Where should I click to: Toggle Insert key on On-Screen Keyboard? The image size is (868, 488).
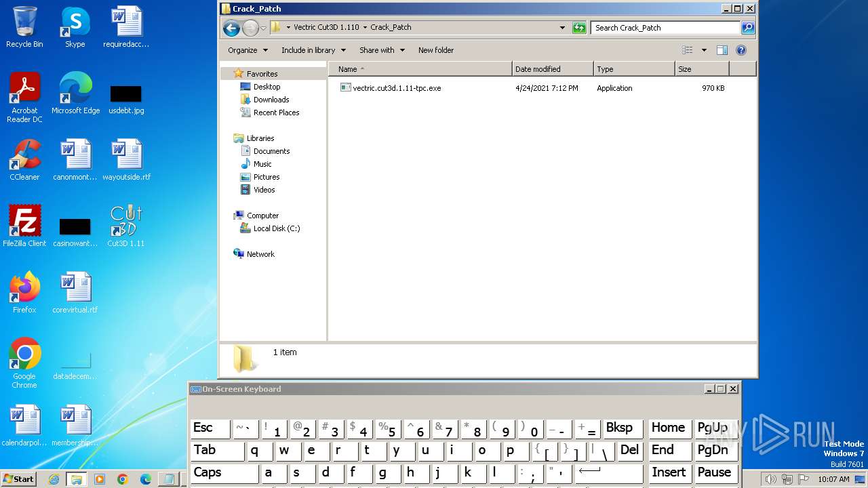[669, 472]
